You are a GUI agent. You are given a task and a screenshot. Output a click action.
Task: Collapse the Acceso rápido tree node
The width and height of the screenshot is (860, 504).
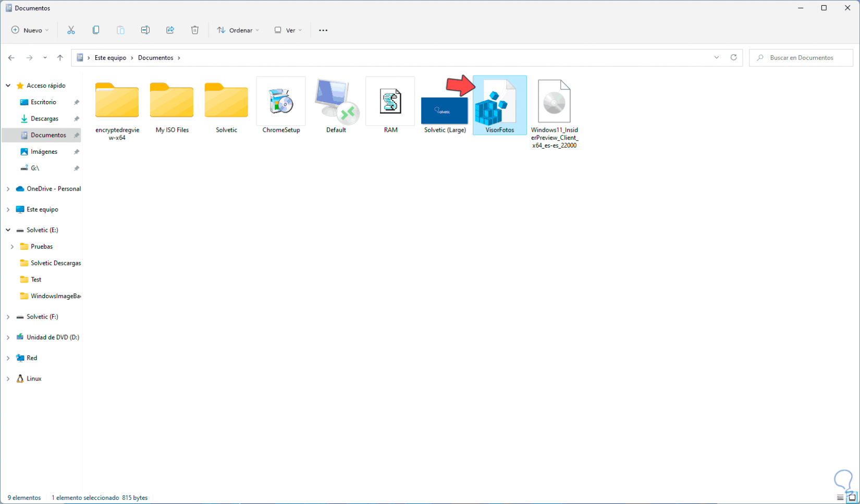(8, 85)
